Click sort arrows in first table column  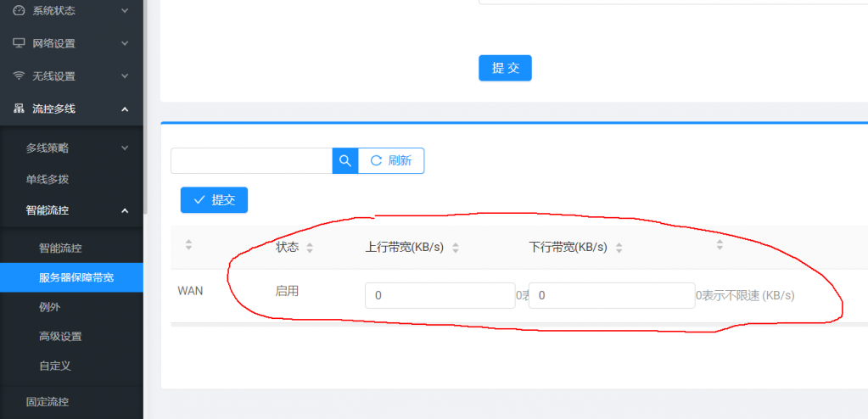[x=188, y=244]
